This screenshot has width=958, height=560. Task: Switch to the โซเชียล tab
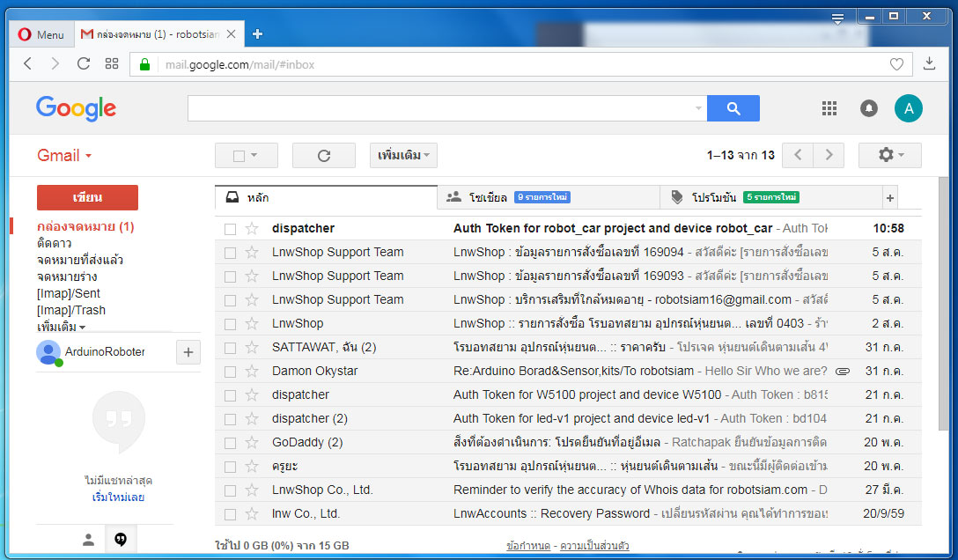tap(549, 197)
